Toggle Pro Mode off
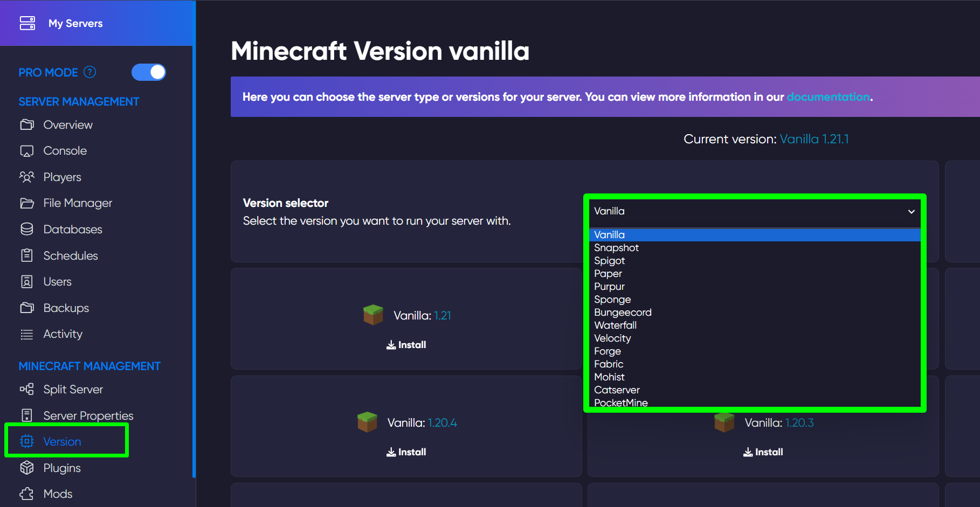The height and width of the screenshot is (507, 980). pos(149,72)
